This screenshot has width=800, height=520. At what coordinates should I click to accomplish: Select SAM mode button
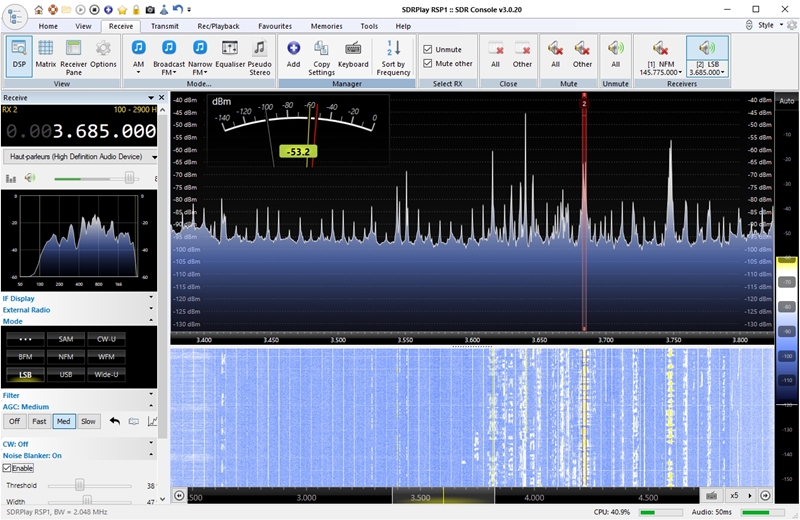pyautogui.click(x=66, y=339)
